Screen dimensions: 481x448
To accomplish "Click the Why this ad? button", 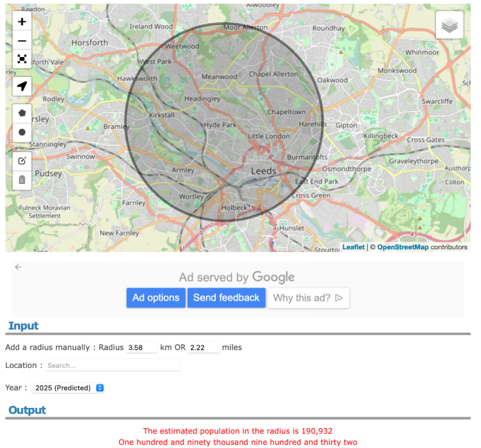I will pyautogui.click(x=308, y=298).
